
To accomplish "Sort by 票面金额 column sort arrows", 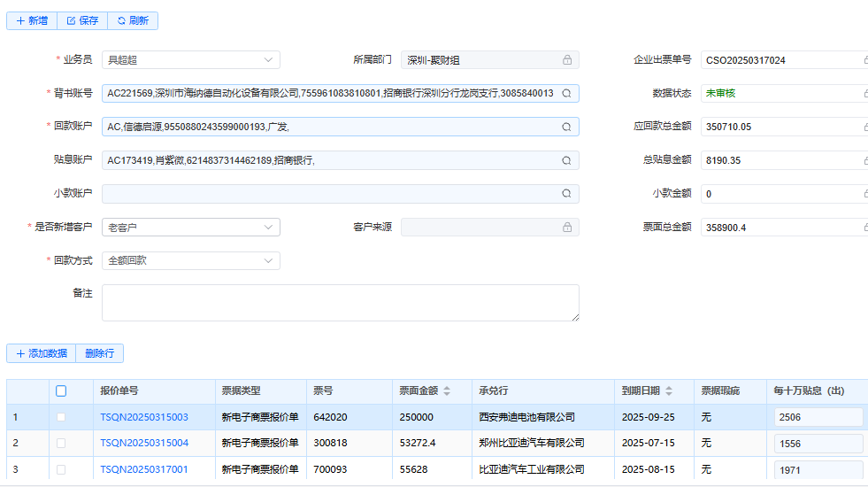I will (x=447, y=390).
